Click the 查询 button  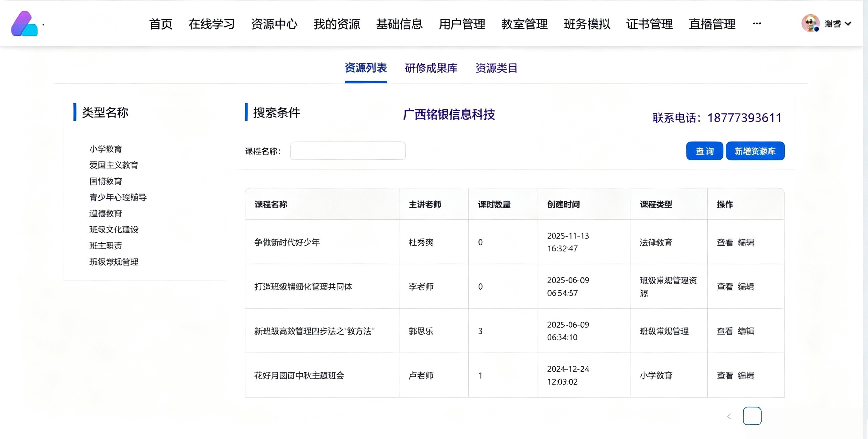coord(705,151)
